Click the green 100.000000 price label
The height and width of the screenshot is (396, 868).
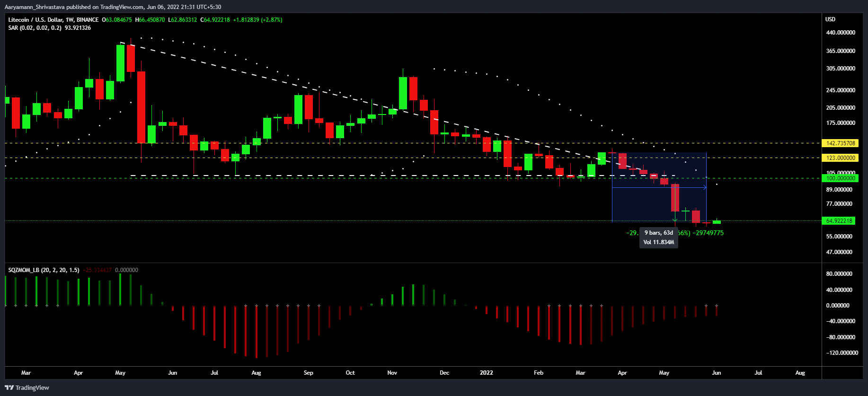[841, 178]
